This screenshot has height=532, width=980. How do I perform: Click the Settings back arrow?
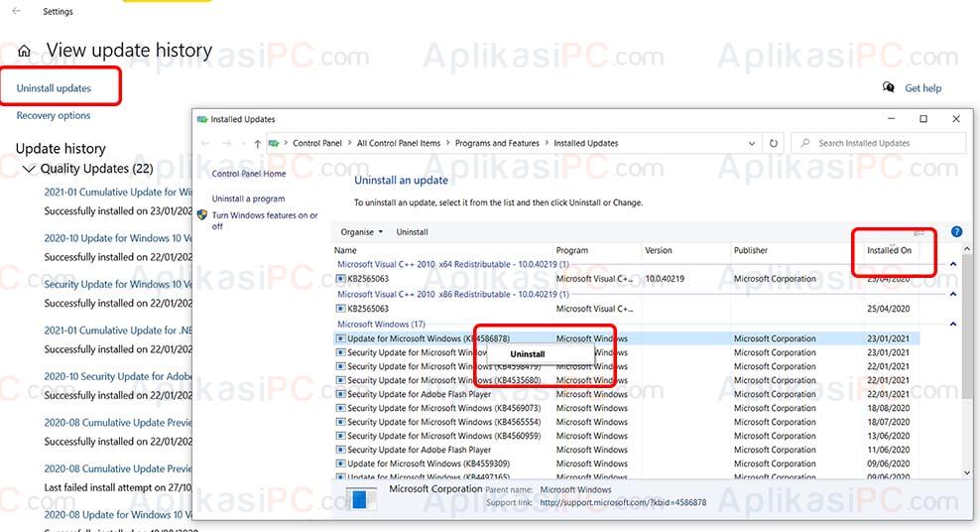[x=16, y=11]
